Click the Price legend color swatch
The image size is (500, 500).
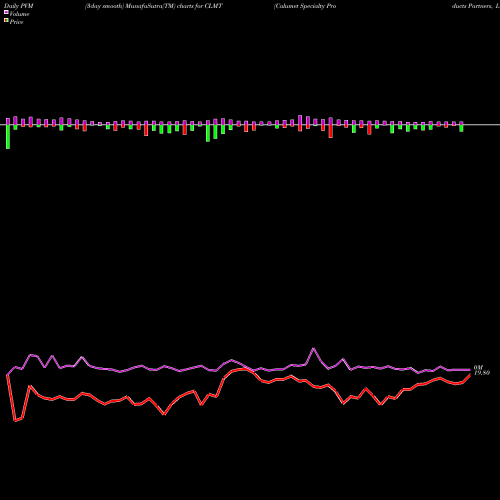pos(6,20)
